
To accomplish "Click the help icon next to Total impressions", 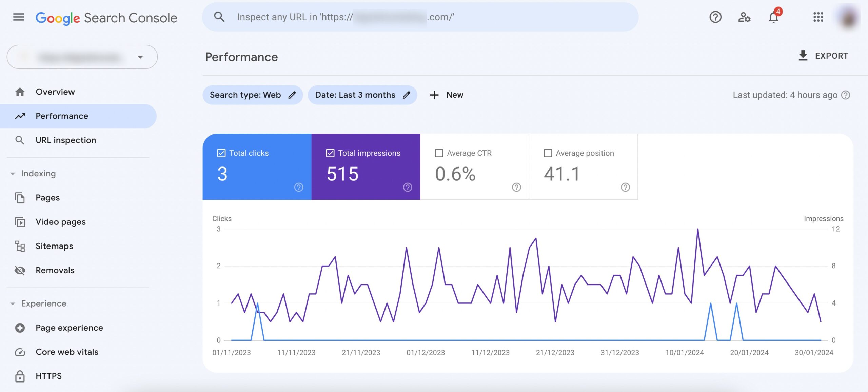I will (x=408, y=188).
